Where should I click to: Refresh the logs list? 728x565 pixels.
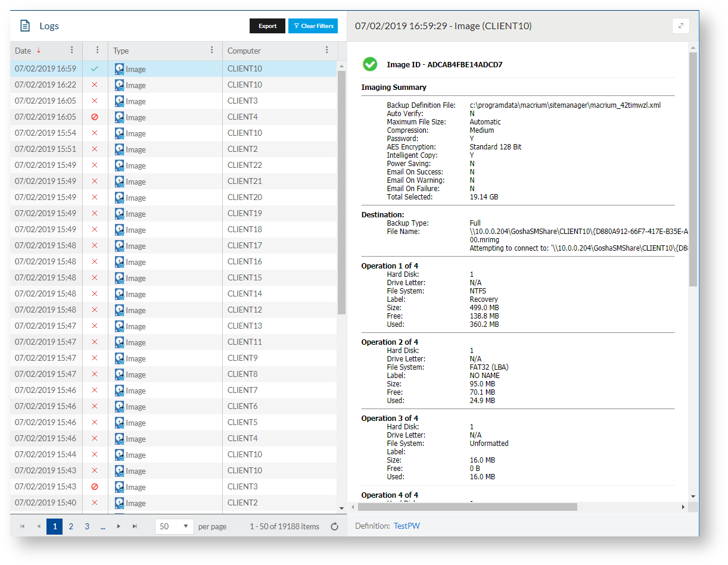pos(334,526)
